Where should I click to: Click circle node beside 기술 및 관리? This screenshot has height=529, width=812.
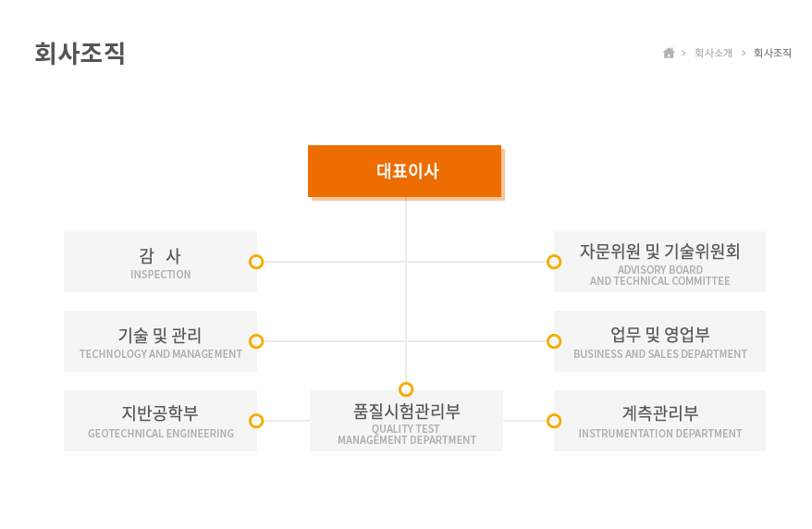256,341
